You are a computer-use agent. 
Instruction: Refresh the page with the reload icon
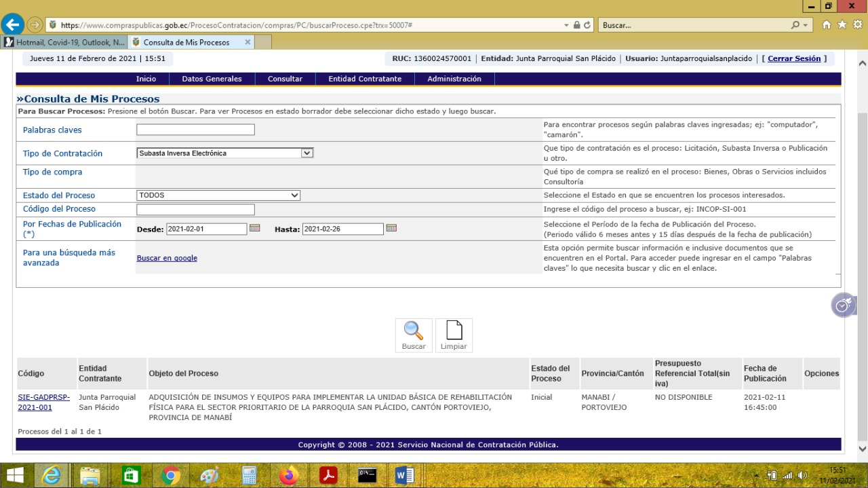(x=587, y=25)
